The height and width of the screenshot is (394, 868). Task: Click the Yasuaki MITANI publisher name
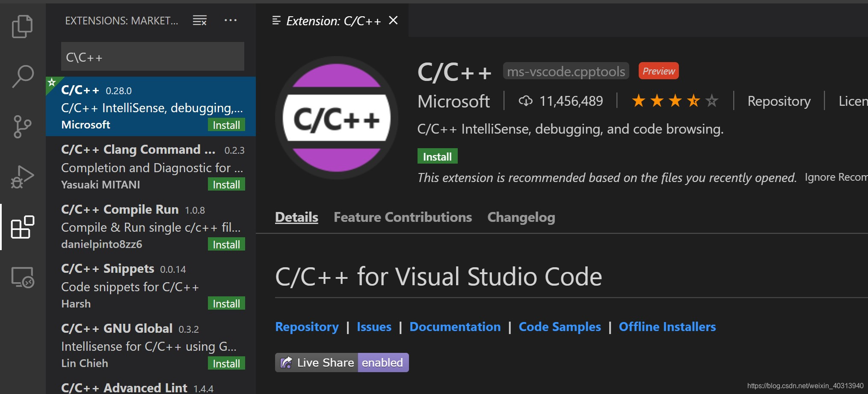coord(101,185)
